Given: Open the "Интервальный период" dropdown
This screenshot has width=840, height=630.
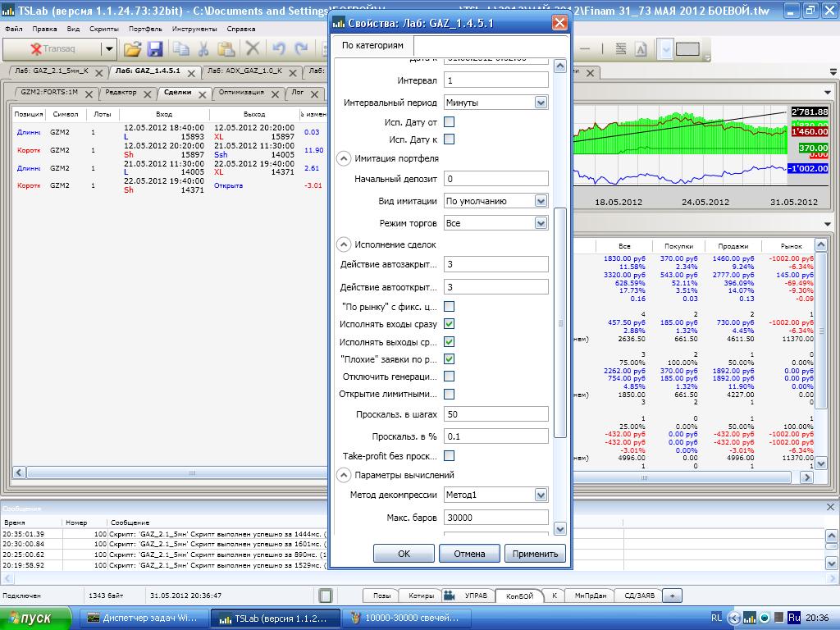Looking at the screenshot, I should (x=541, y=103).
